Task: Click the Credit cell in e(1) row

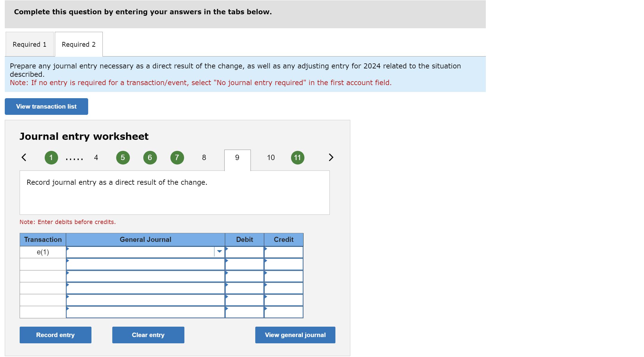Action: coord(284,252)
